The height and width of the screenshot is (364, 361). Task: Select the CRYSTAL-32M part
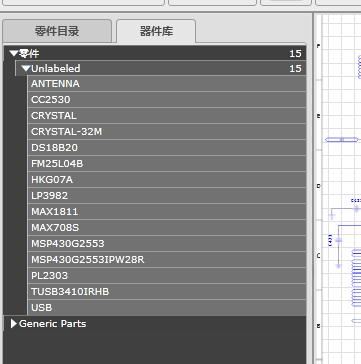click(x=167, y=131)
